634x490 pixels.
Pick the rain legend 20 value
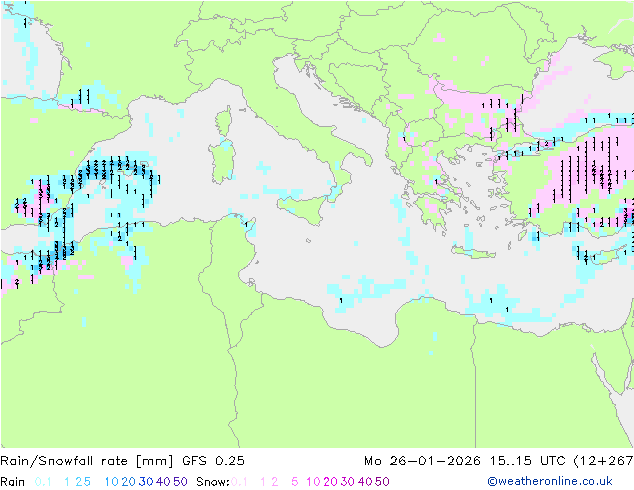point(128,482)
